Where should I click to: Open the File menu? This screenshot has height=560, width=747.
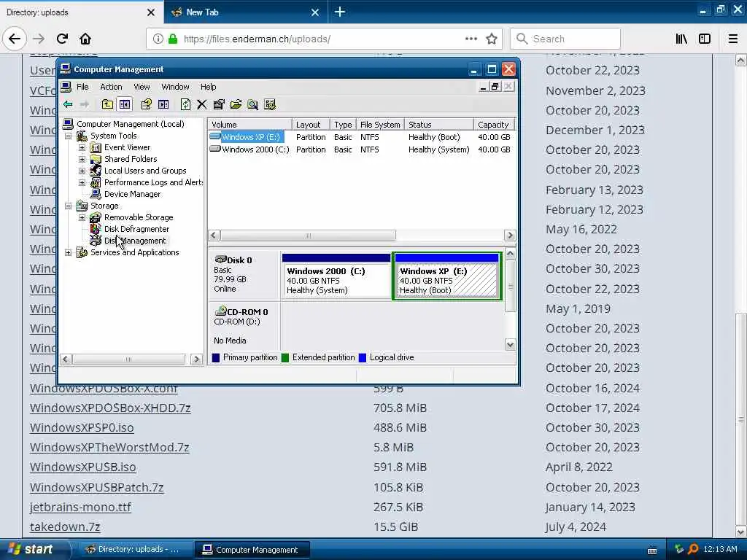(82, 87)
